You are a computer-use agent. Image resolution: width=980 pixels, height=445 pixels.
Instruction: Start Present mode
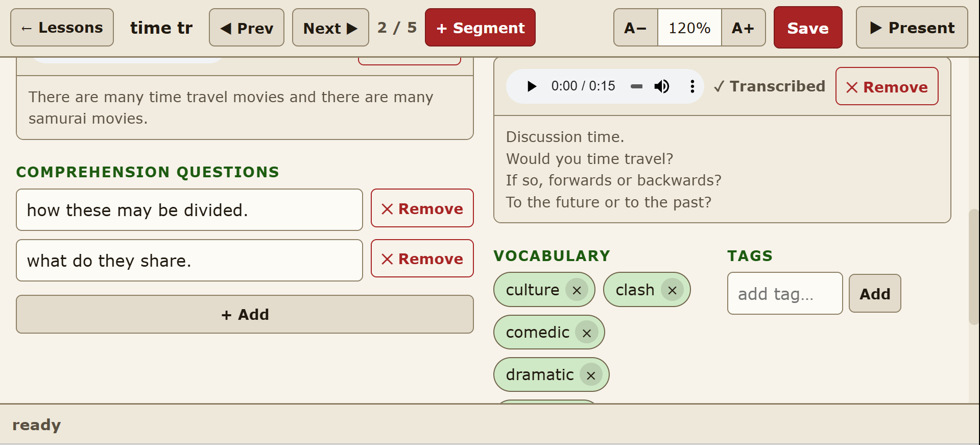pyautogui.click(x=912, y=28)
